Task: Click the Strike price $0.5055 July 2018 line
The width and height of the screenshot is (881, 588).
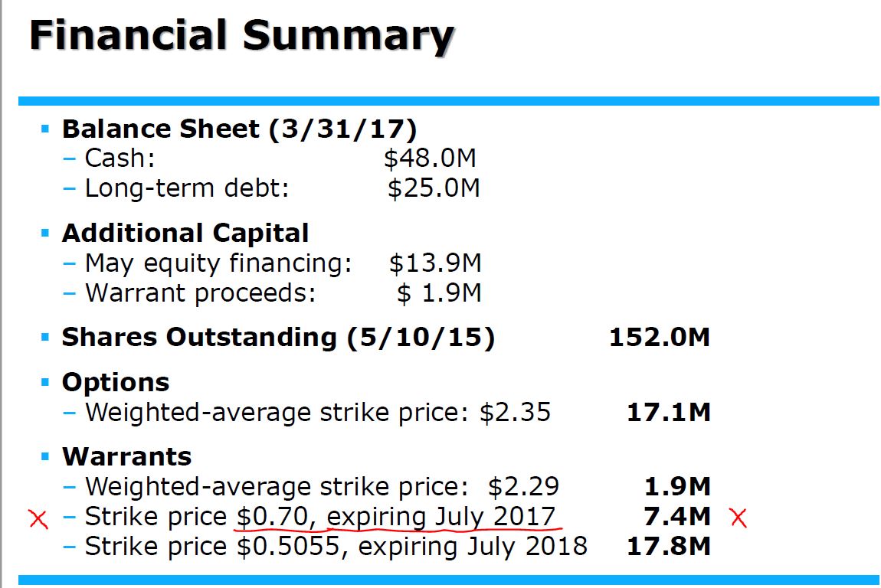Action: pyautogui.click(x=336, y=546)
